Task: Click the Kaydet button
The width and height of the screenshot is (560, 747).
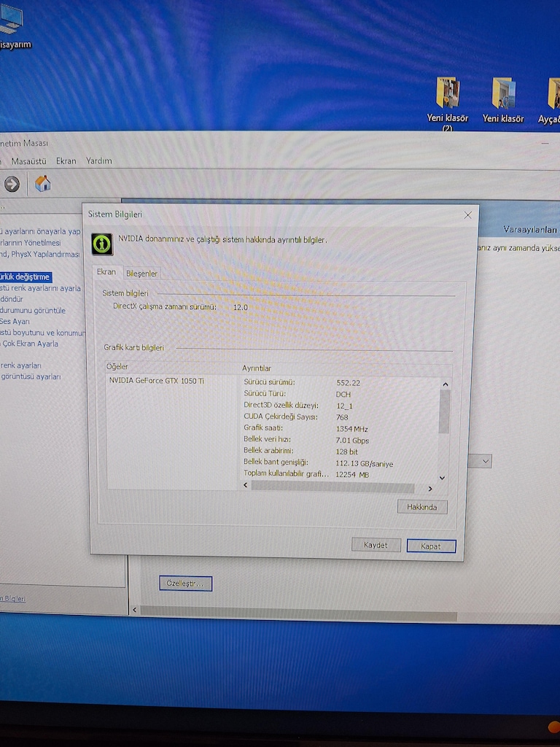Action: (376, 545)
